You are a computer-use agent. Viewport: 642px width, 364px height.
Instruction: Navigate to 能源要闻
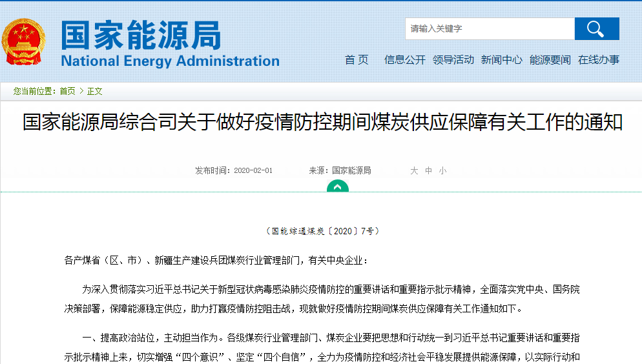(x=550, y=60)
